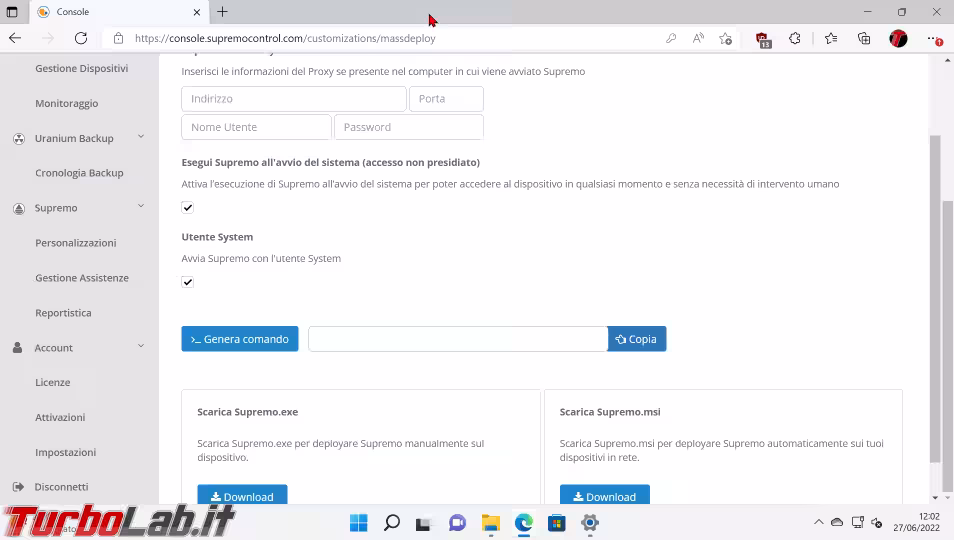Open File Explorer from the taskbar

click(491, 523)
